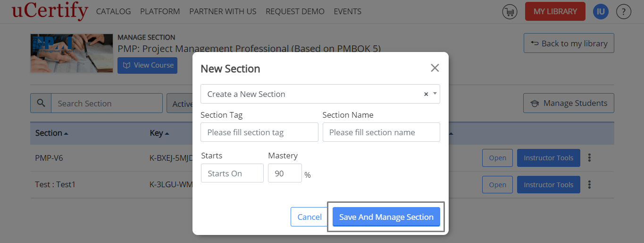
Task: Click Save And Manage Section
Action: coord(386,217)
